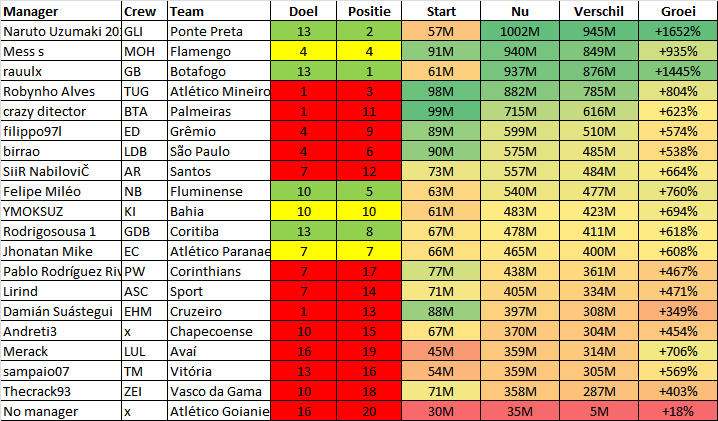
Task: Click the Naruto Uzumaki manager cell
Action: coord(61,31)
